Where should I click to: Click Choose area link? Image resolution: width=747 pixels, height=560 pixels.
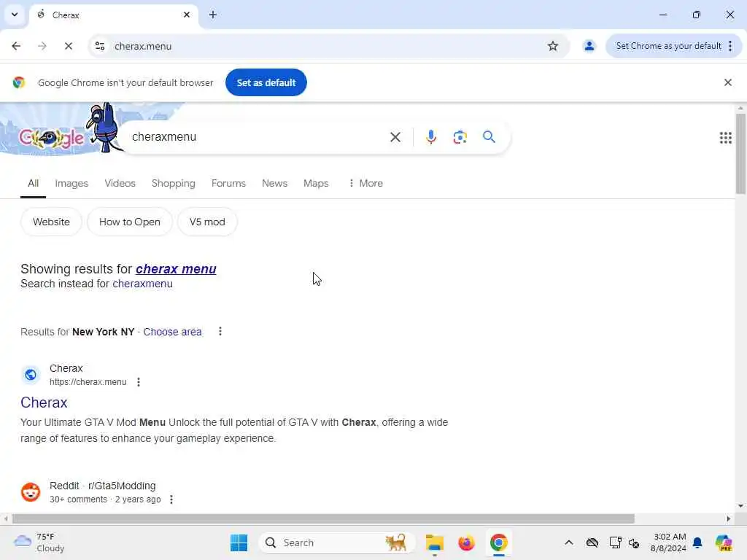tap(172, 332)
